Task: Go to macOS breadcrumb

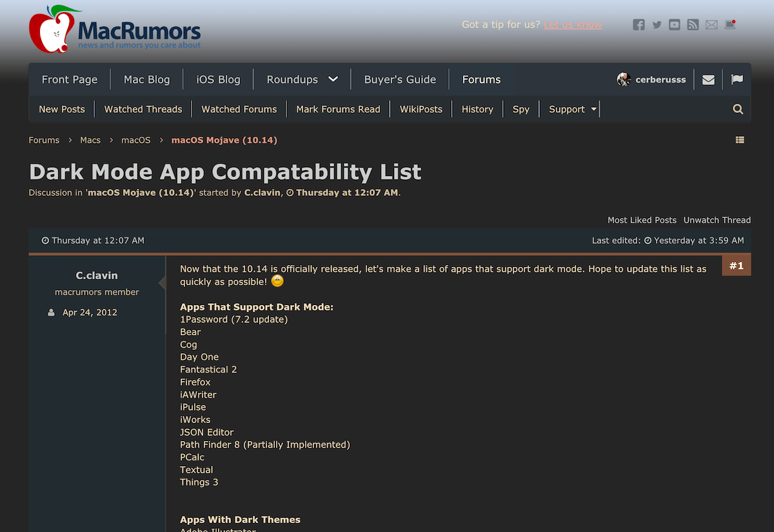Action: [136, 140]
